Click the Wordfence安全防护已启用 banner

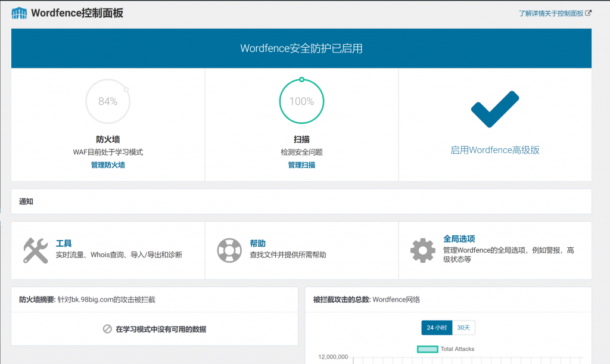301,48
